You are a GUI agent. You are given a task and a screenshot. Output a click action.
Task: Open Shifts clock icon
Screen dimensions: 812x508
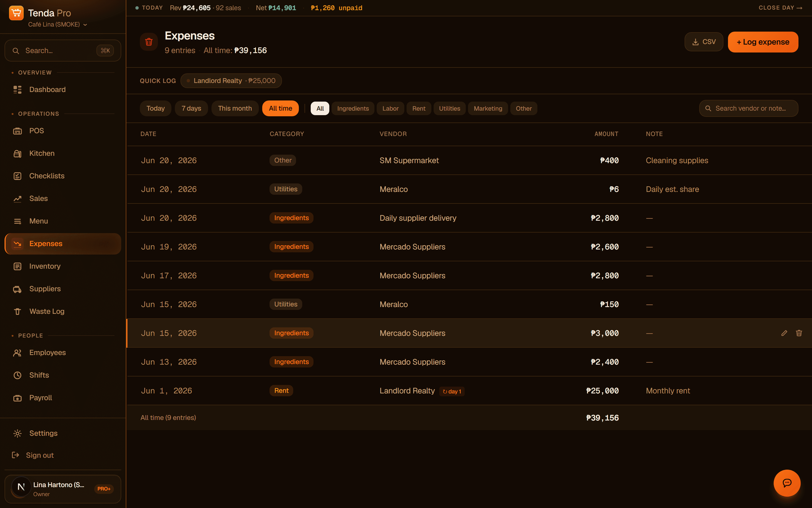pos(17,375)
